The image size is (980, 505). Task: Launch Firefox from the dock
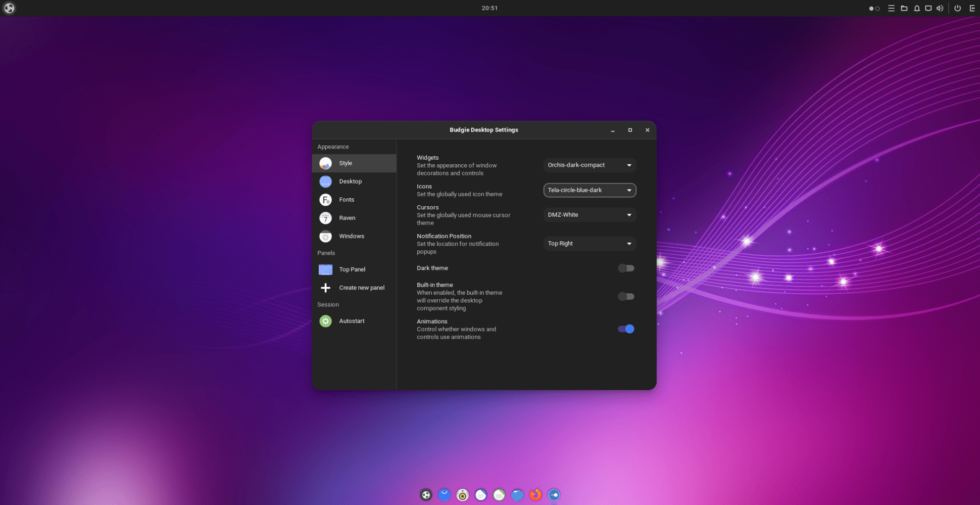536,494
